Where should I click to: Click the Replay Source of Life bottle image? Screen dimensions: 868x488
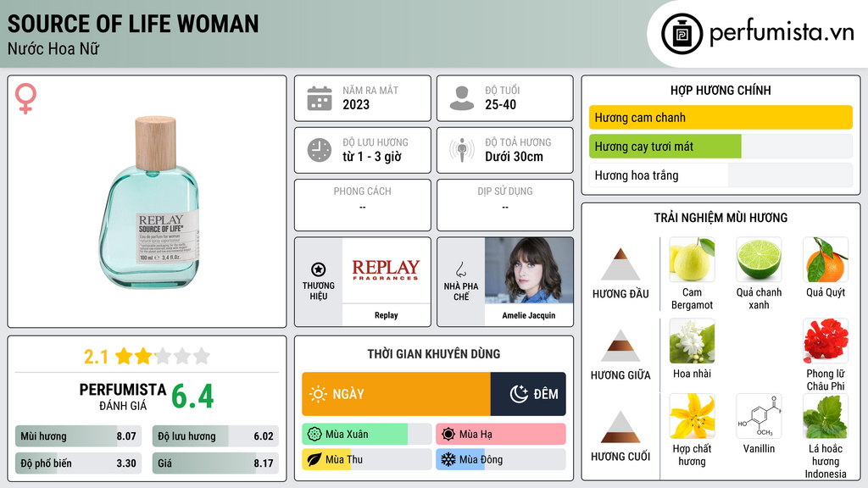[x=149, y=202]
